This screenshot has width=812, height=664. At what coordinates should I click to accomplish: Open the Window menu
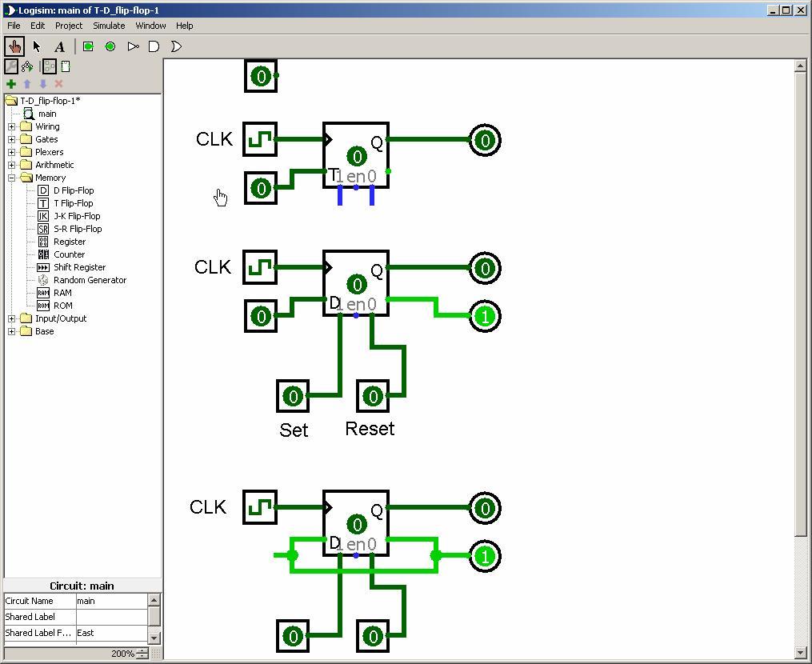click(x=150, y=26)
